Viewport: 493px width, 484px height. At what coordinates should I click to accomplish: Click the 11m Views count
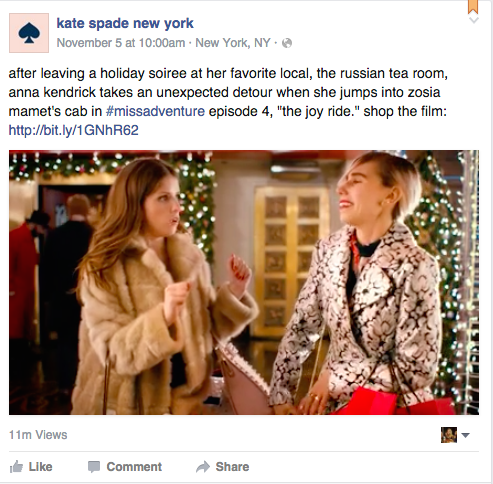[38, 435]
